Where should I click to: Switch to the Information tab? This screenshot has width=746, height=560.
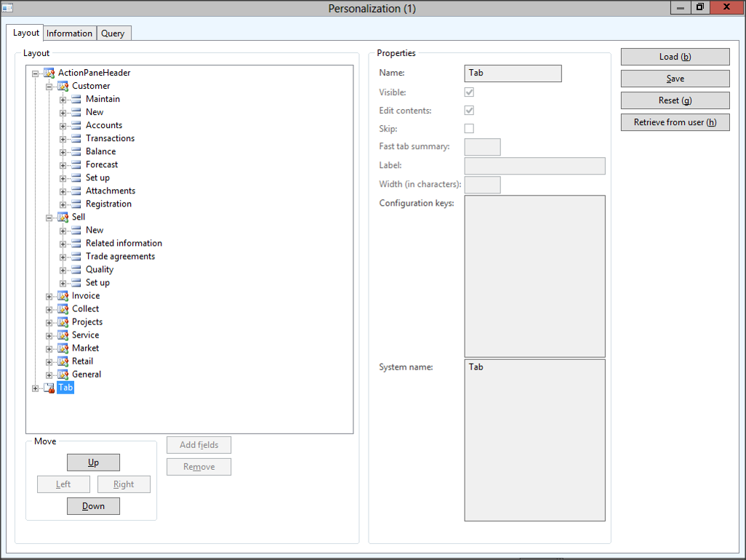(69, 33)
